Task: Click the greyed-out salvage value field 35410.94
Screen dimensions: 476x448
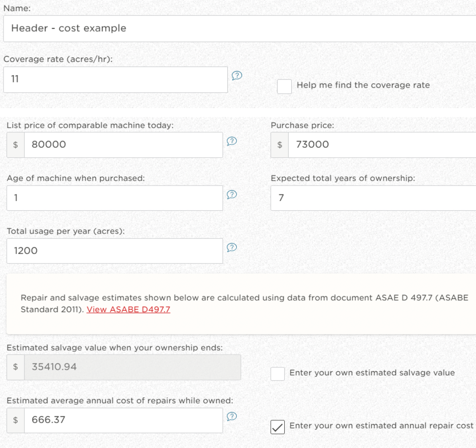Action: pos(132,367)
